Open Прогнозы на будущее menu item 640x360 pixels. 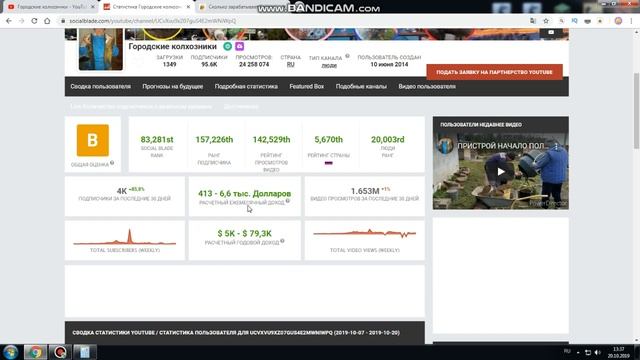tap(173, 87)
